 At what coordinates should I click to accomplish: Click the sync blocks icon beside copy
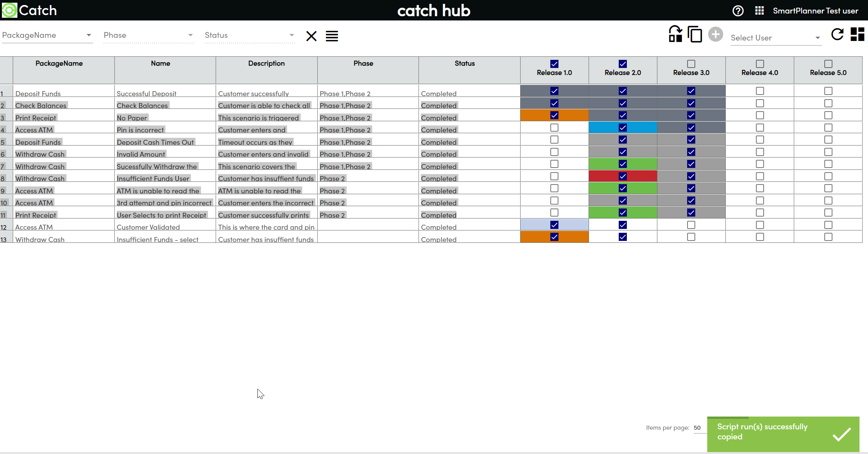point(675,34)
